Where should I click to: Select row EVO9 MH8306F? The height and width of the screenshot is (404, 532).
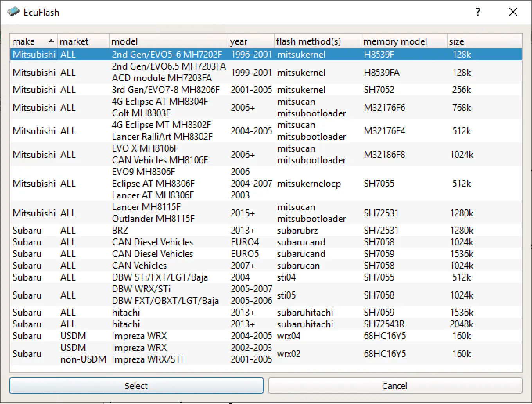266,183
